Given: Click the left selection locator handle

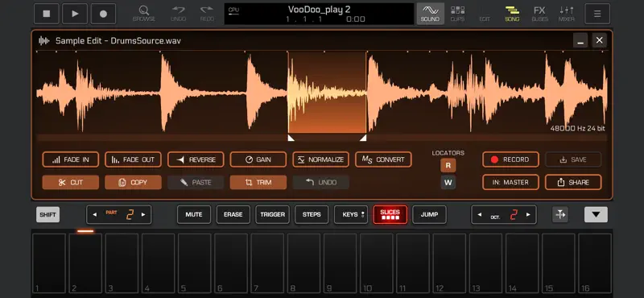Looking at the screenshot, I should click(291, 138).
